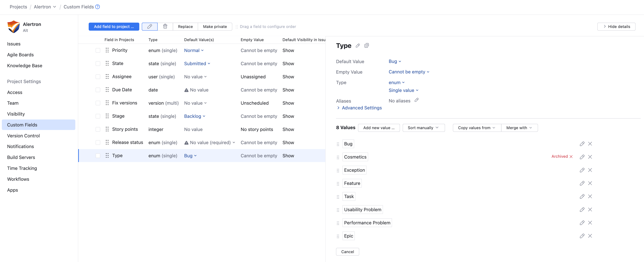Click the rename pencil next to Type heading

pos(358,45)
